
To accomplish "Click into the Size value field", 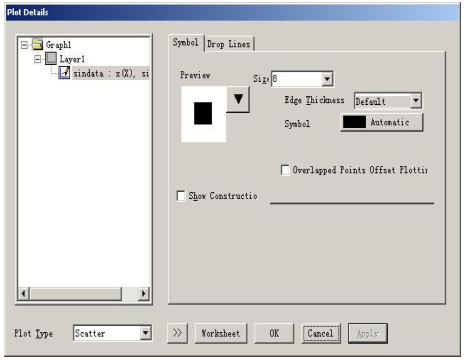I will coord(297,79).
